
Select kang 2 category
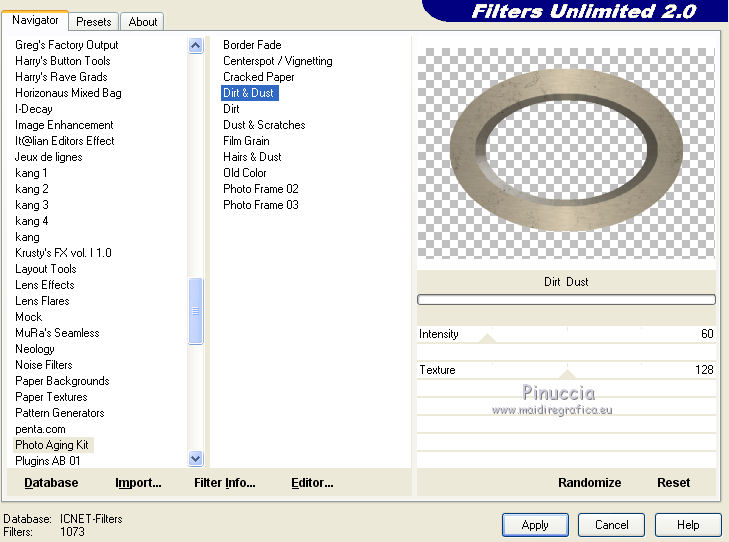[32, 189]
